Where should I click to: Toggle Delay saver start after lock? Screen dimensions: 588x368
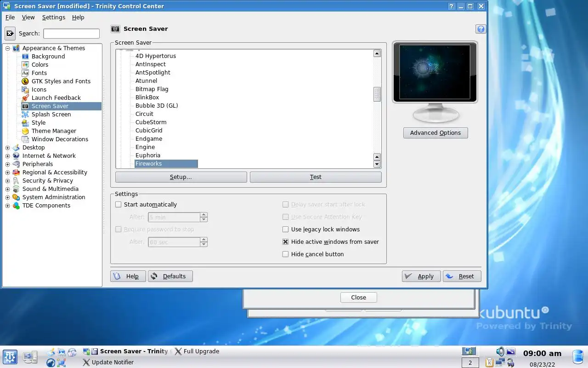pyautogui.click(x=286, y=205)
